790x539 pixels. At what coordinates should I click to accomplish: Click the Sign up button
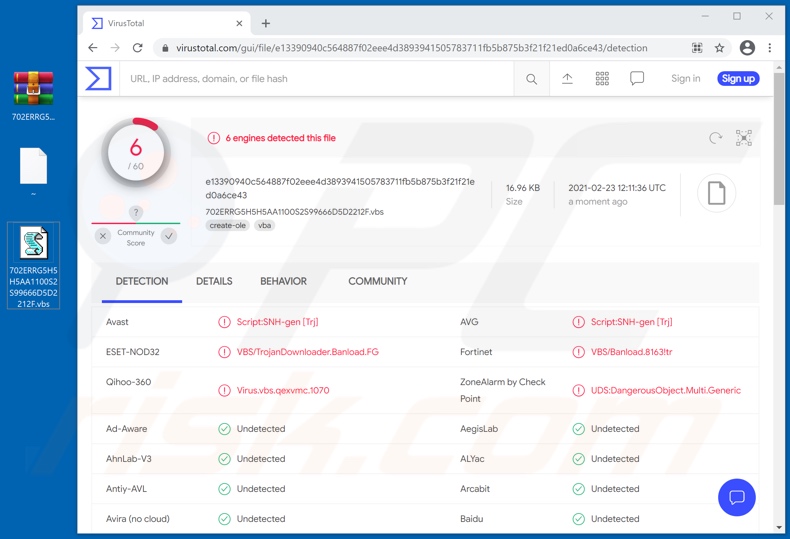[738, 79]
